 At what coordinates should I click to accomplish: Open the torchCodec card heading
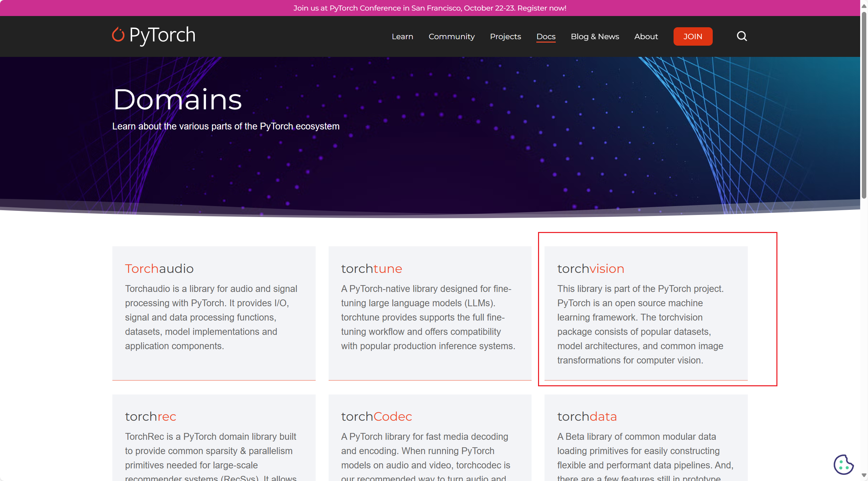pyautogui.click(x=376, y=417)
